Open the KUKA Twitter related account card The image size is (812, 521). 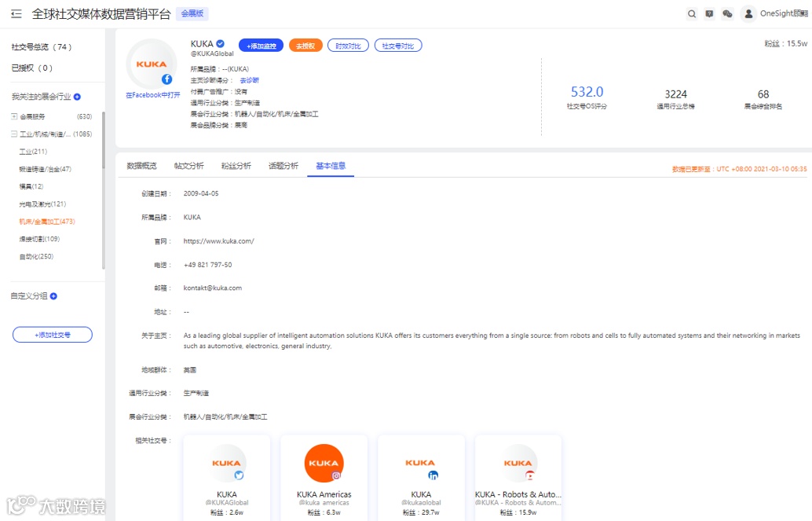click(227, 477)
